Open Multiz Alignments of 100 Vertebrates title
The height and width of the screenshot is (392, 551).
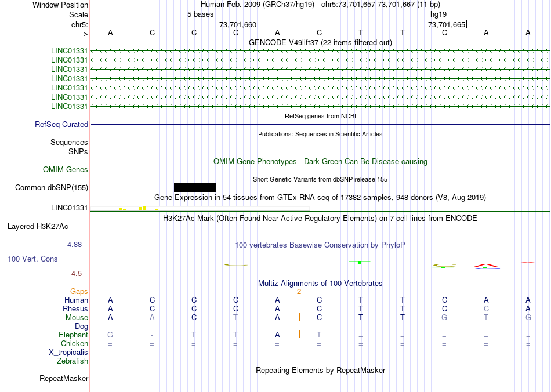[320, 283]
